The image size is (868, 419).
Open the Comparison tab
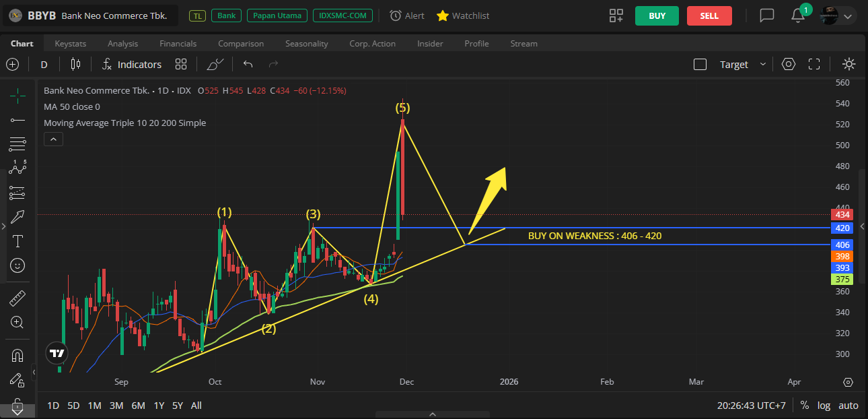(241, 44)
